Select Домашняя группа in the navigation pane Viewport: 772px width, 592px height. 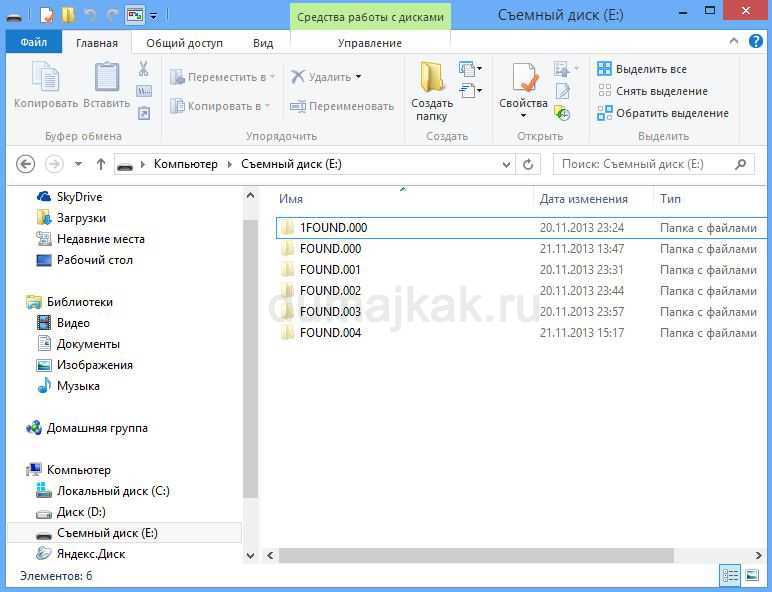point(87,428)
